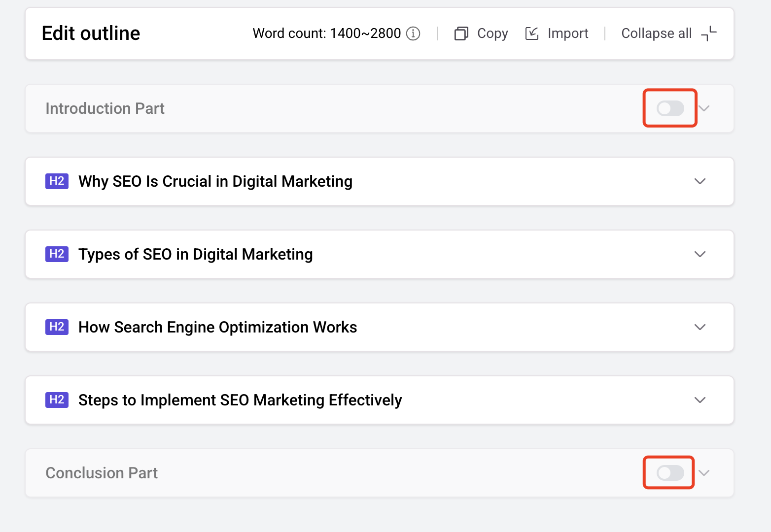Select heading Types of SEO in Digital Marketing
This screenshot has width=771, height=532.
(196, 254)
